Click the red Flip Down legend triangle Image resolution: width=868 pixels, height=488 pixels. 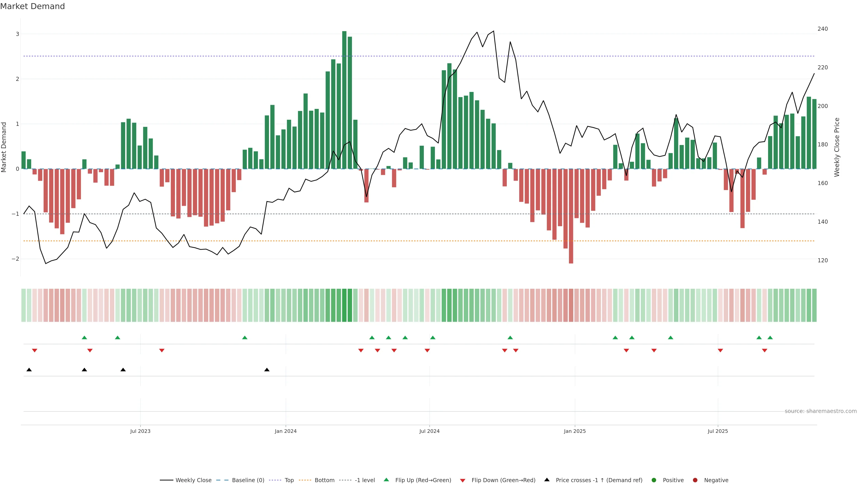[463, 480]
